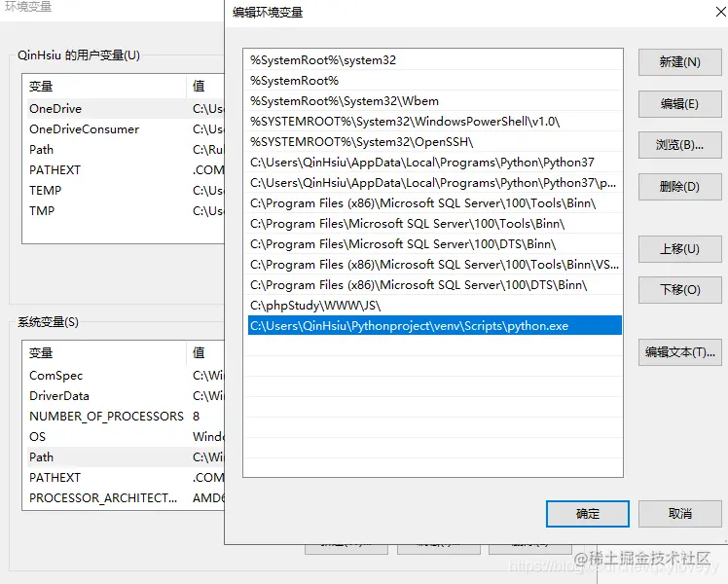
Task: Click the 变量 column header in user variables
Action: [x=105, y=86]
